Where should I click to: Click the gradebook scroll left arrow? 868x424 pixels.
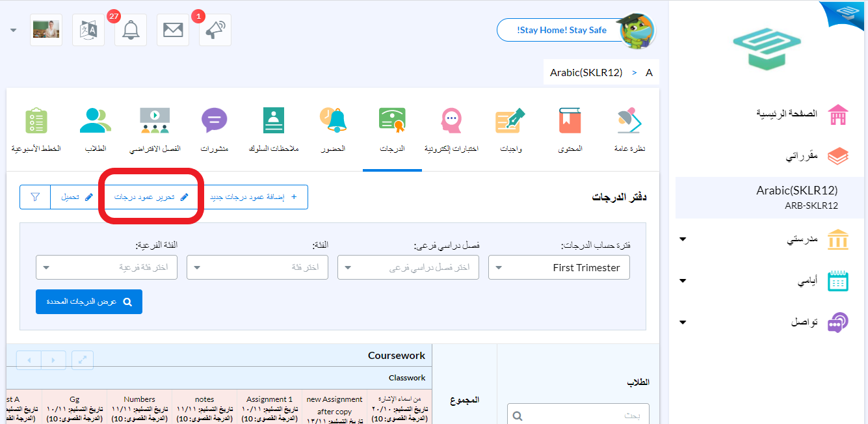pyautogui.click(x=29, y=360)
